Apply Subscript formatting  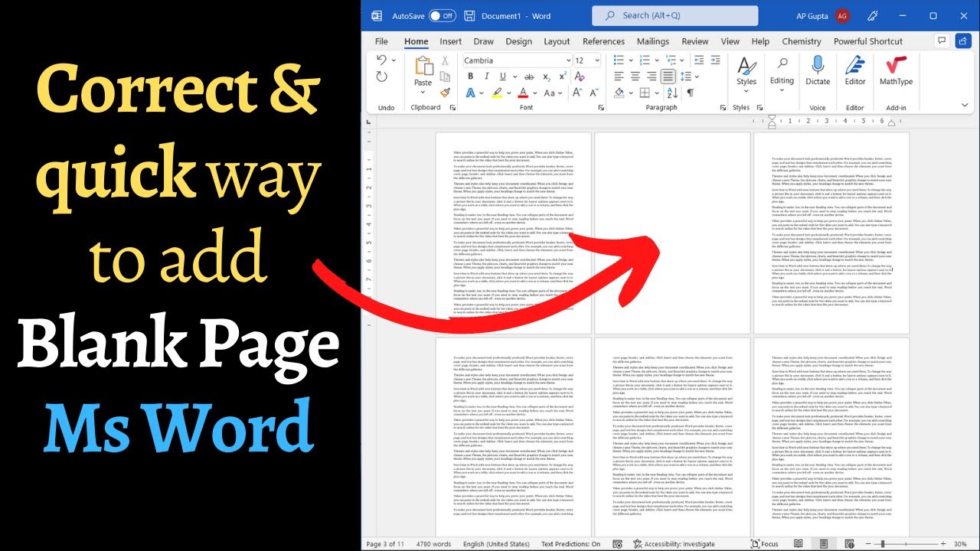click(547, 77)
